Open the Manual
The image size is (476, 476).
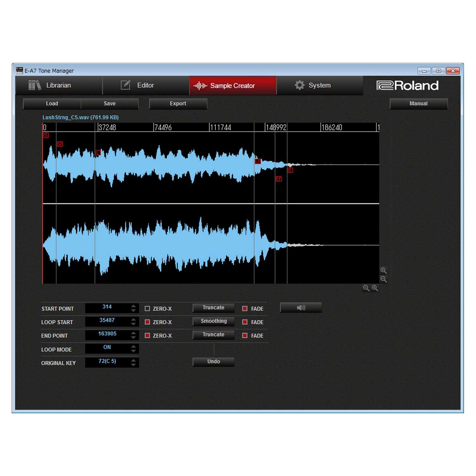click(x=419, y=104)
